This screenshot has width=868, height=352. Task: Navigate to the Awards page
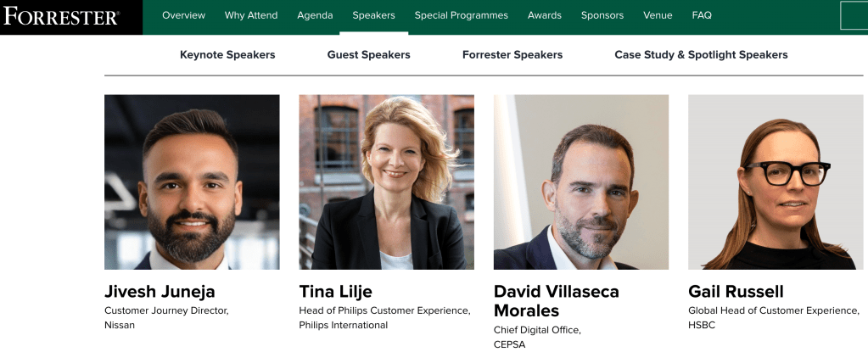(545, 15)
